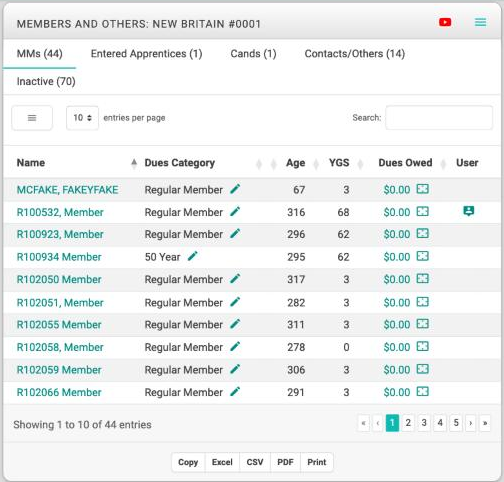Select current page 1 button

(392, 423)
